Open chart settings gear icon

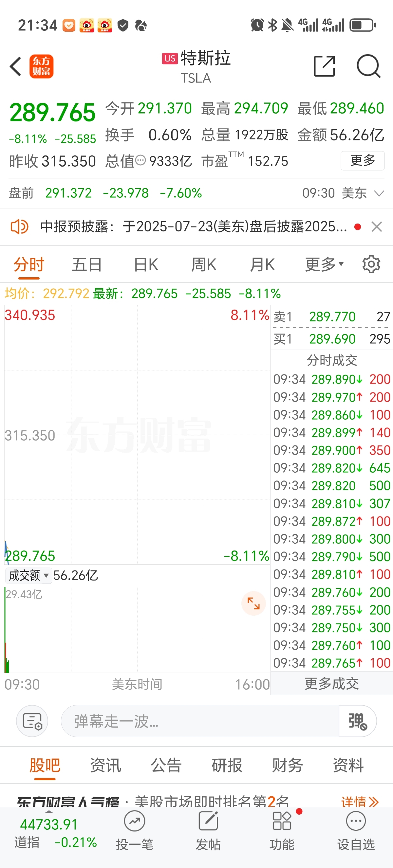[x=371, y=264]
